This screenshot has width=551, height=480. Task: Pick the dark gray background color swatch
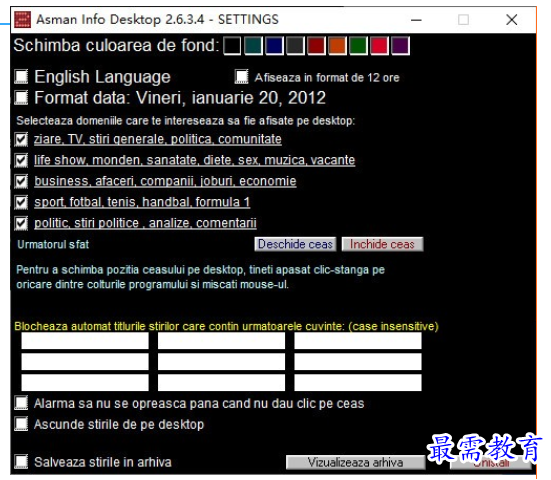tap(295, 46)
